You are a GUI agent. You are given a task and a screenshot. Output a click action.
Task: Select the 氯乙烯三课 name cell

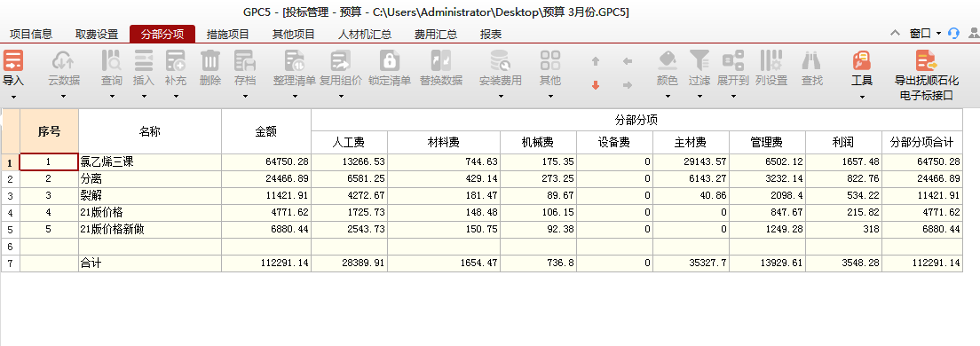click(x=150, y=162)
